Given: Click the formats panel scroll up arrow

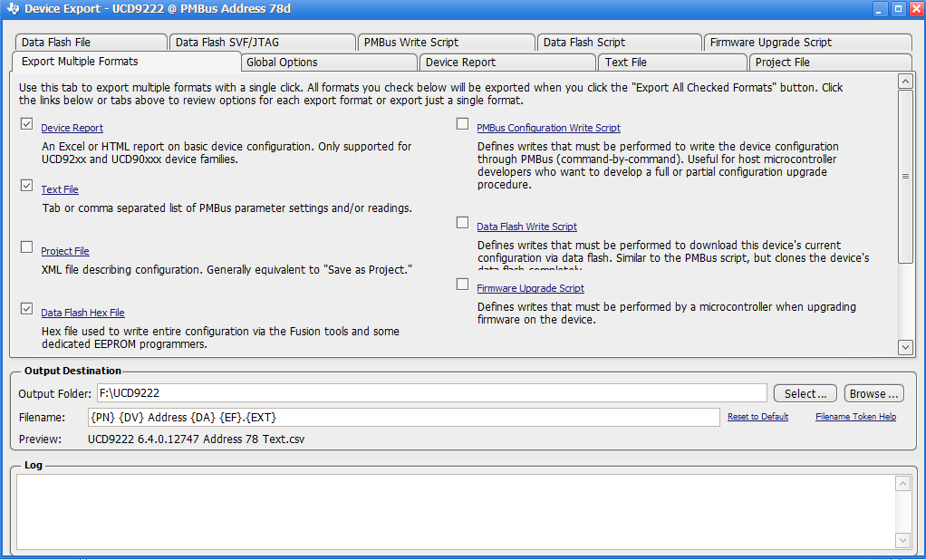Looking at the screenshot, I should coord(905,82).
